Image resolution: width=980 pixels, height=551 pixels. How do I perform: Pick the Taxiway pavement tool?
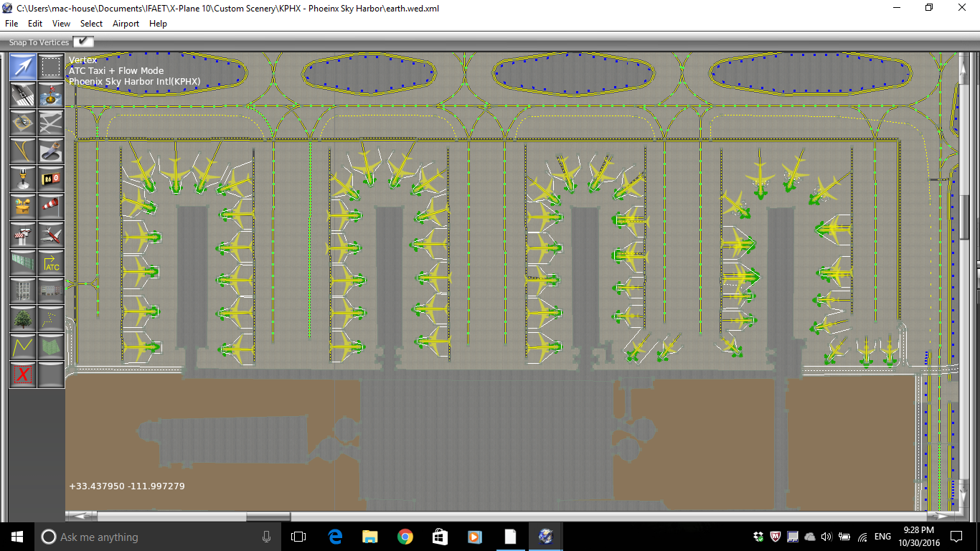point(51,123)
